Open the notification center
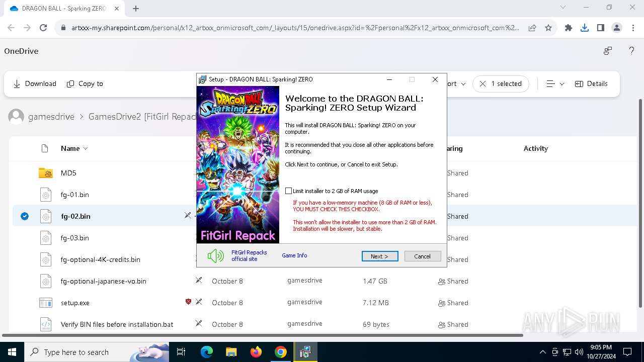The height and width of the screenshot is (362, 644). 627,352
